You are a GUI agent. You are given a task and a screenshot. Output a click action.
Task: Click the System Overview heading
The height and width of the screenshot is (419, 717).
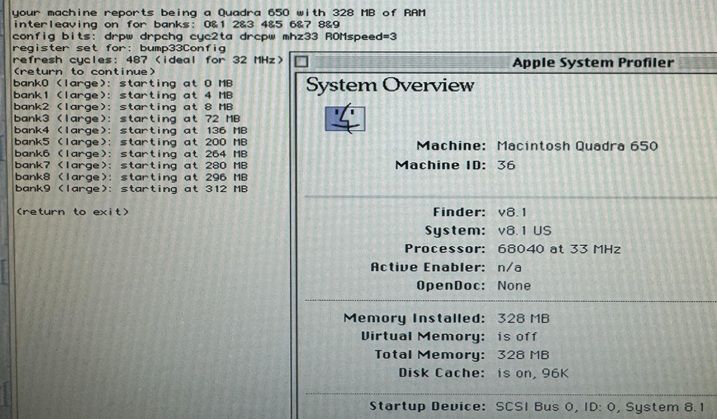click(x=390, y=86)
